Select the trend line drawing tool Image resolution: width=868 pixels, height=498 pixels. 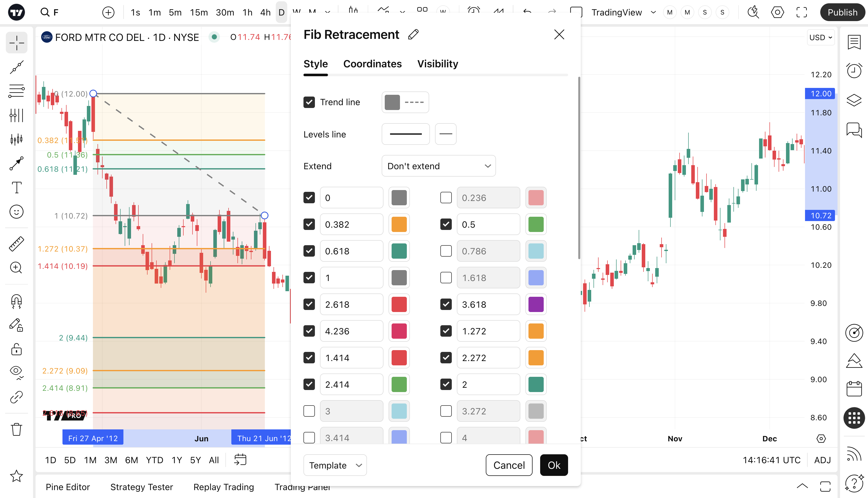point(17,67)
